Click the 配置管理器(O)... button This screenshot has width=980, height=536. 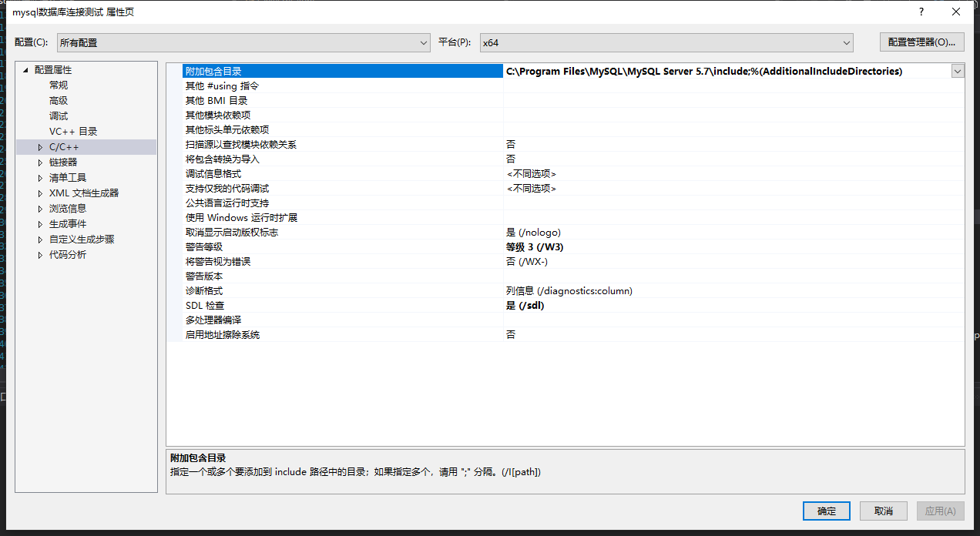(921, 42)
